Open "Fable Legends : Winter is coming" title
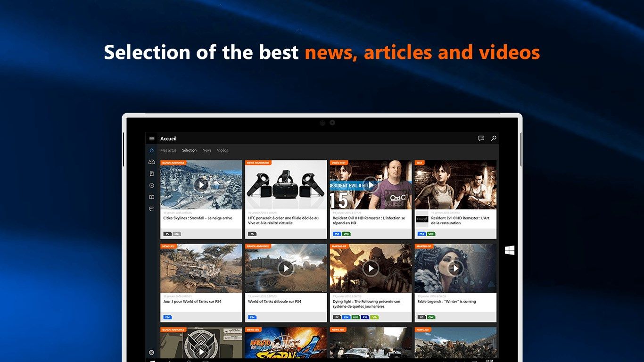Screen dimensions: 644x362 point(446,302)
